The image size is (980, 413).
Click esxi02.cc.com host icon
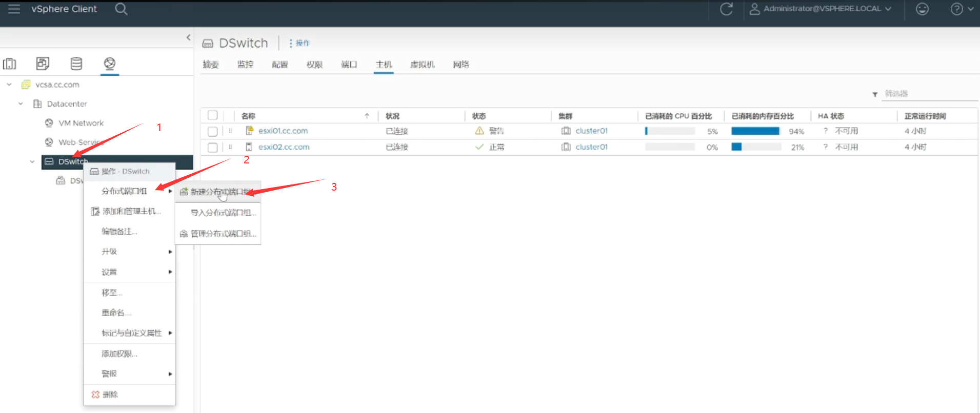coord(249,147)
